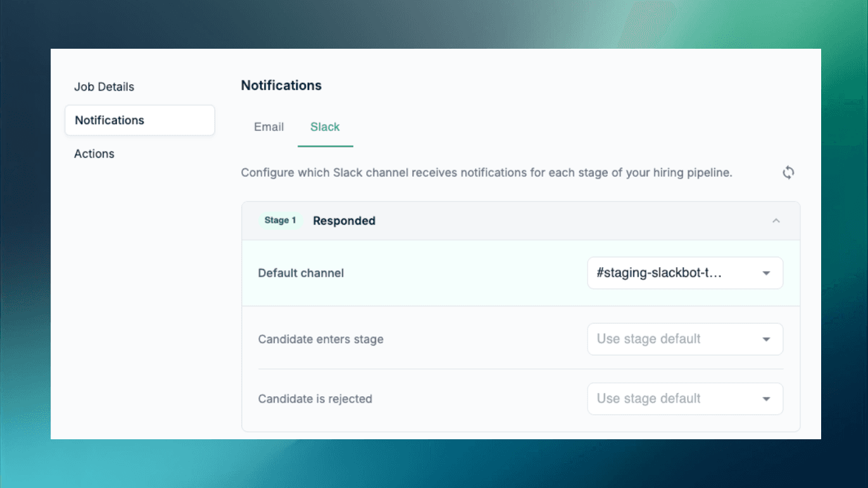Click the Default channel label
The width and height of the screenshot is (868, 488).
pos(301,273)
